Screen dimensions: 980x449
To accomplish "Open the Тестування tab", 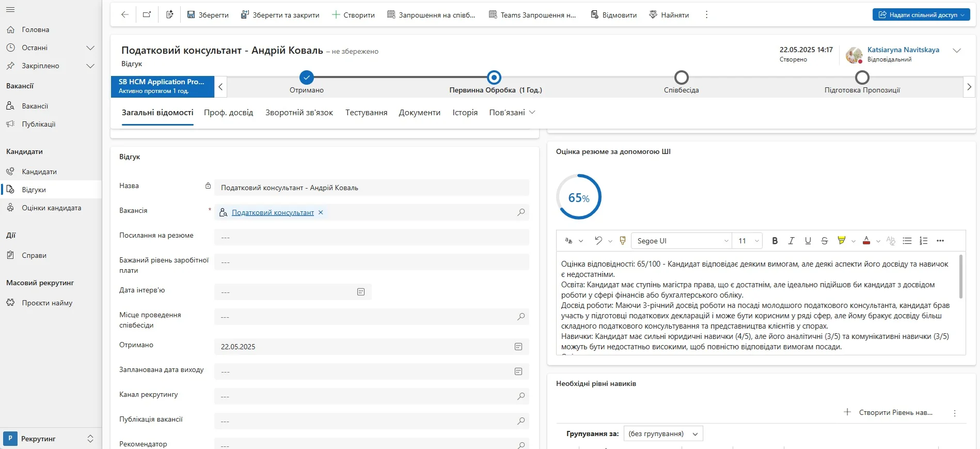I will coord(366,113).
